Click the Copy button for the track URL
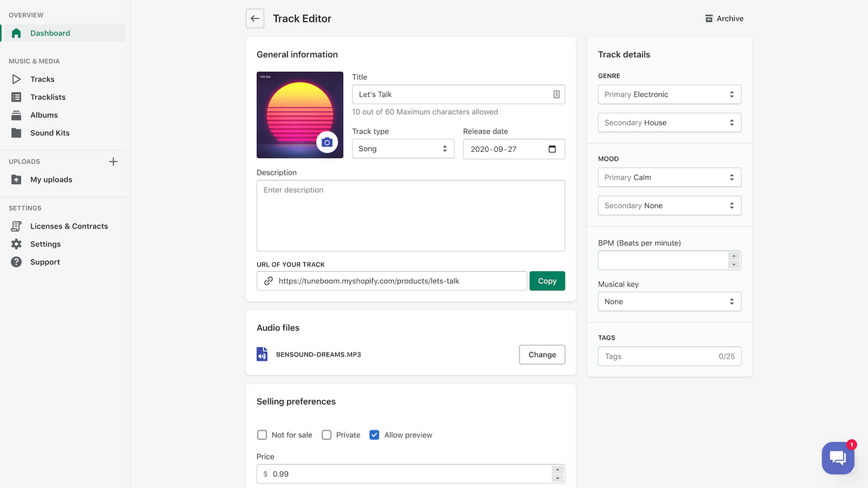868x488 pixels. [x=547, y=281]
